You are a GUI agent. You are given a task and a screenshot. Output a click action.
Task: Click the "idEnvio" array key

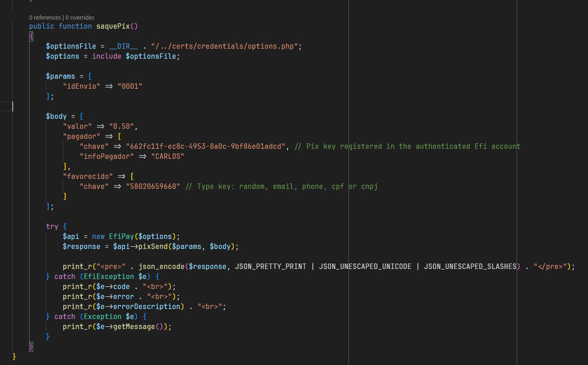pyautogui.click(x=82, y=86)
